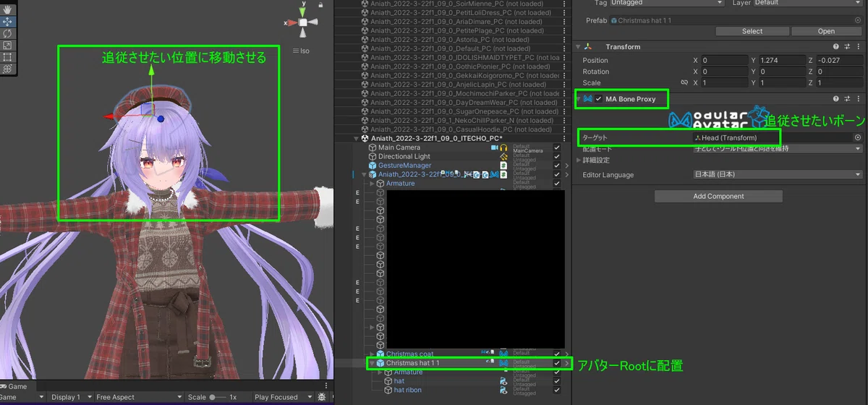
Task: Click the Game view settings bug icon
Action: tap(322, 397)
